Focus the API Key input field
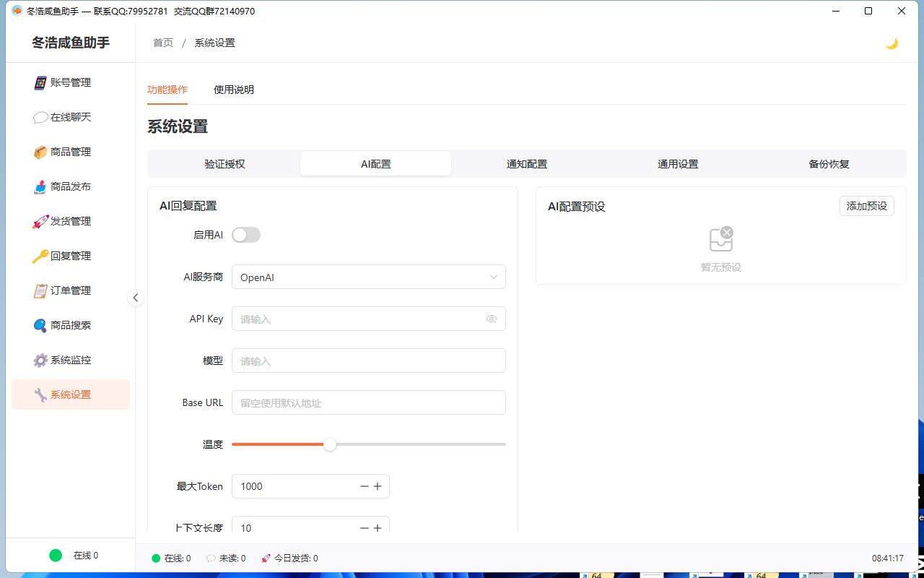The width and height of the screenshot is (924, 578). (x=369, y=319)
